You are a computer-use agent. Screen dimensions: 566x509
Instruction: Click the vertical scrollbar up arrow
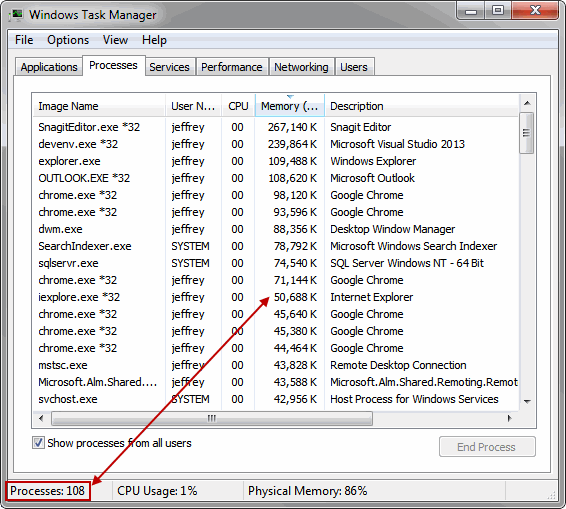527,103
